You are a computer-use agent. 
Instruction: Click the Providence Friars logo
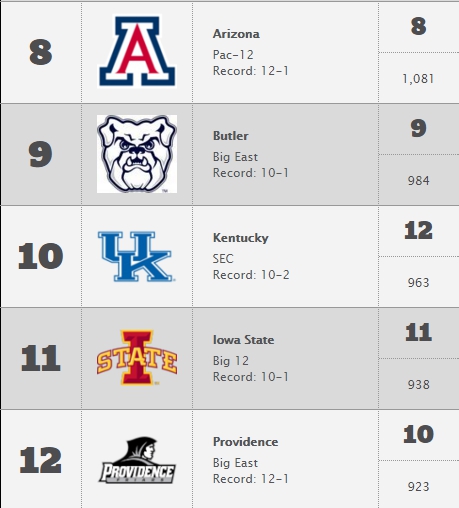point(137,460)
